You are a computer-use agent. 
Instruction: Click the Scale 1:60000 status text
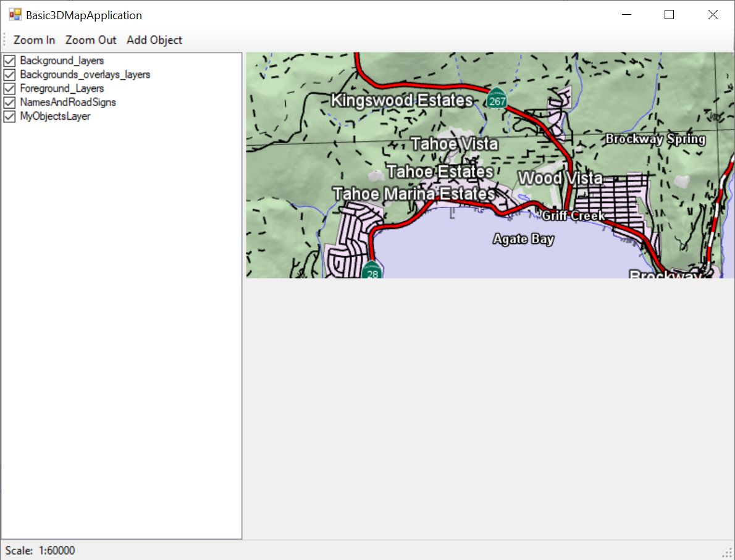(40, 550)
